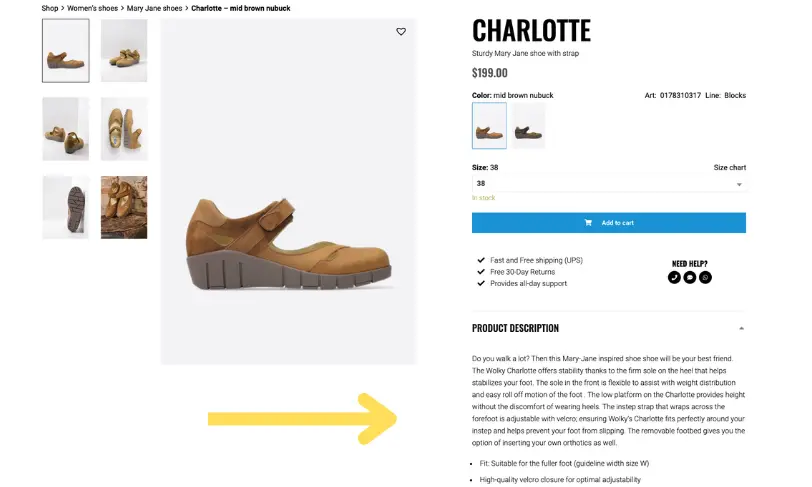Screen dimensions: 812x487
Task: Select the mid brown nubuck color swatch
Action: [489, 126]
